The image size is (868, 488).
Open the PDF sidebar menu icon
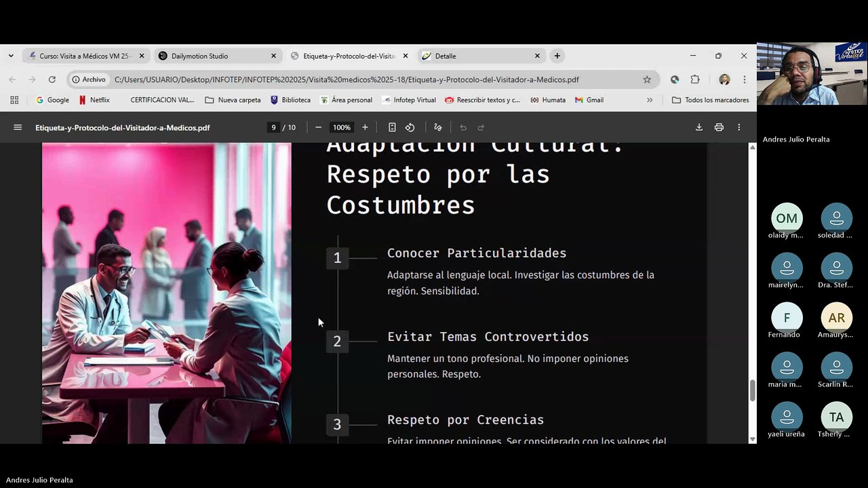click(x=18, y=127)
